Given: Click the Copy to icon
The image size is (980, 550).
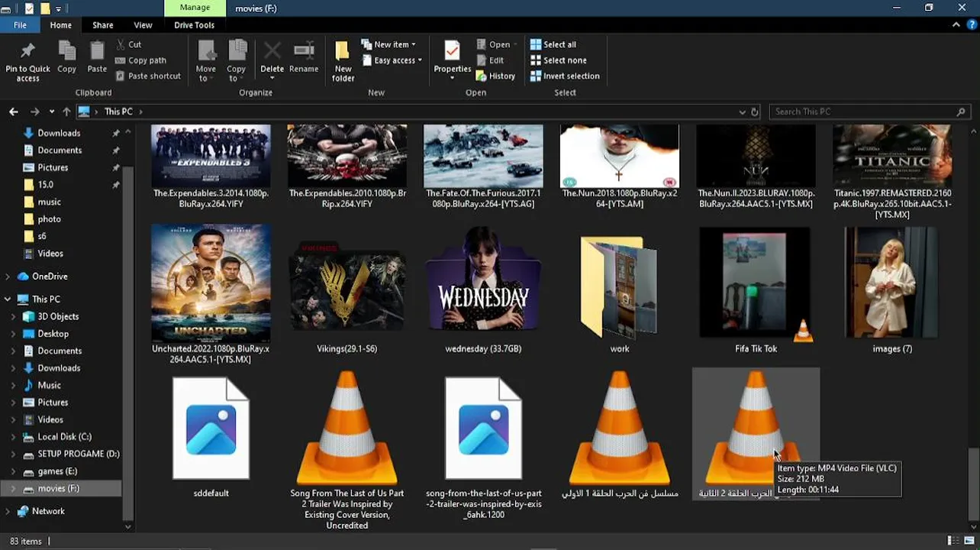Looking at the screenshot, I should (x=237, y=51).
